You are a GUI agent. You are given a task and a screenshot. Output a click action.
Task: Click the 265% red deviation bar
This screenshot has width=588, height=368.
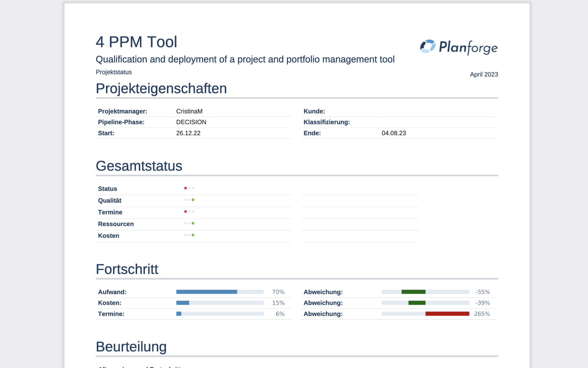point(447,314)
